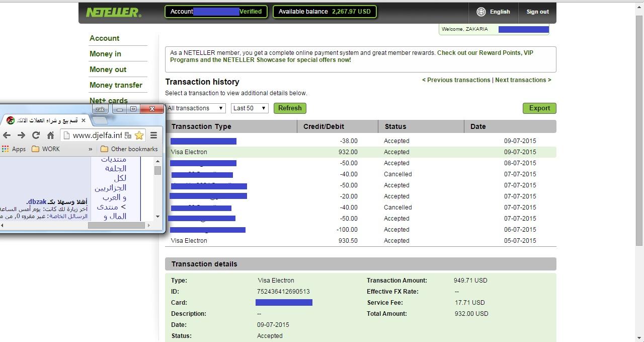Open the Money transfer menu item

pyautogui.click(x=116, y=85)
